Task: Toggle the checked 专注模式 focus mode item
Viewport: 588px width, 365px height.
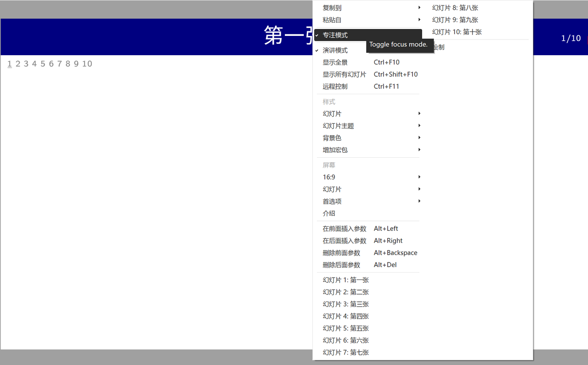Action: point(335,35)
